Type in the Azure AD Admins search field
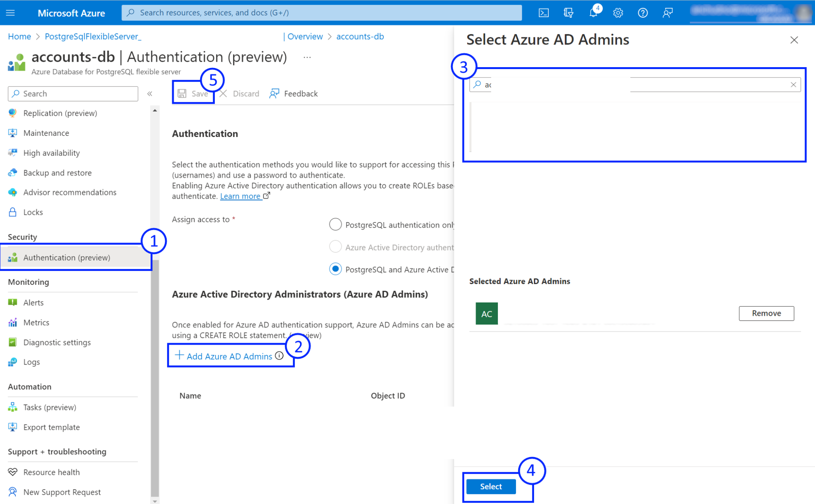Image resolution: width=815 pixels, height=504 pixels. 634,84
